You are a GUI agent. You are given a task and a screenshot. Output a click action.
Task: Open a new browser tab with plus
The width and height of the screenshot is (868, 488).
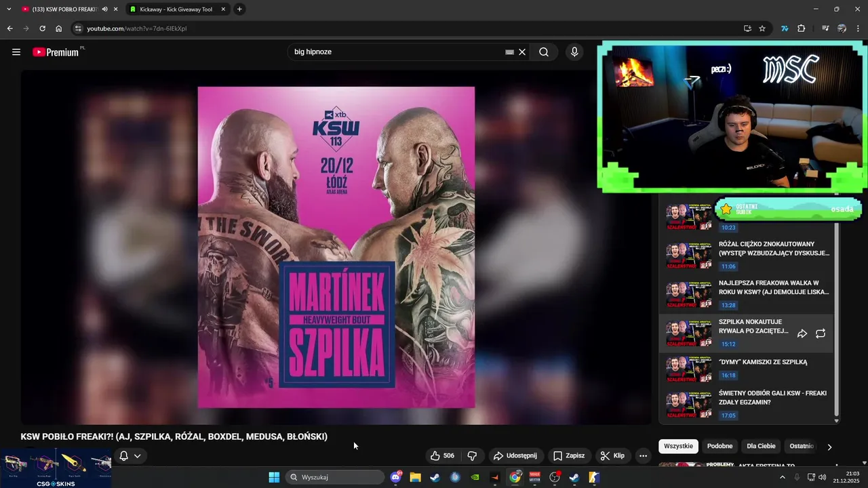click(239, 9)
